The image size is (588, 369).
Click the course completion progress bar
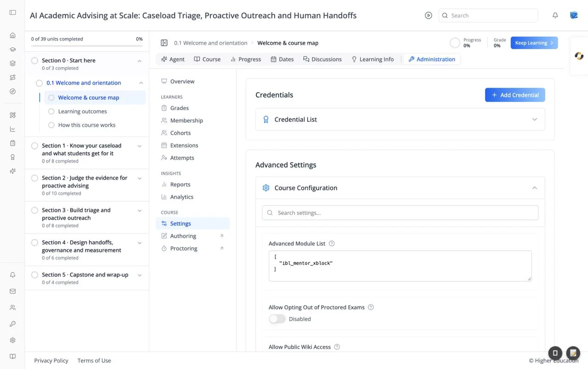(87, 45)
